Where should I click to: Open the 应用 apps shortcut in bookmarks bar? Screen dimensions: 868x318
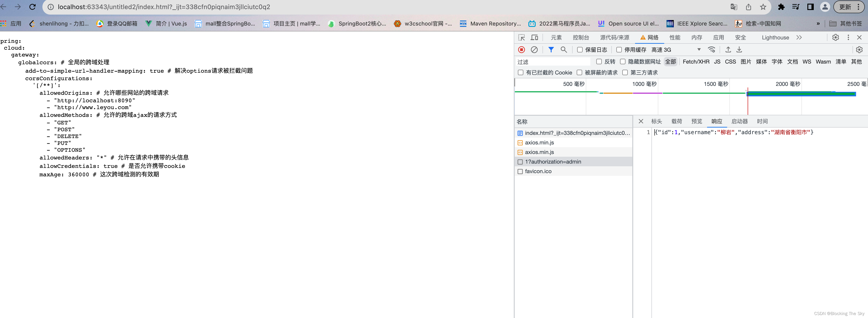coord(11,24)
